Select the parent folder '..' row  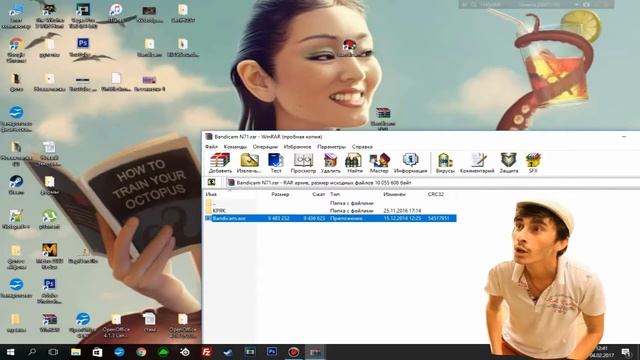coord(330,203)
